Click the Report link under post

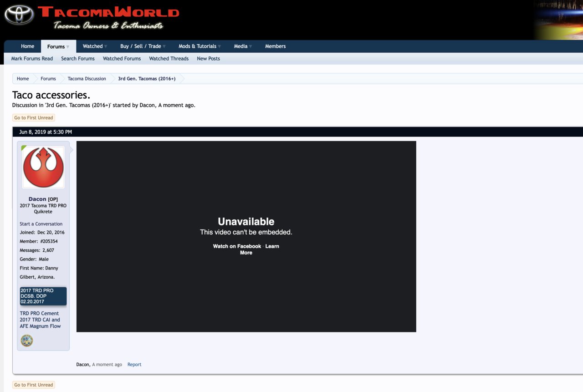click(x=134, y=364)
